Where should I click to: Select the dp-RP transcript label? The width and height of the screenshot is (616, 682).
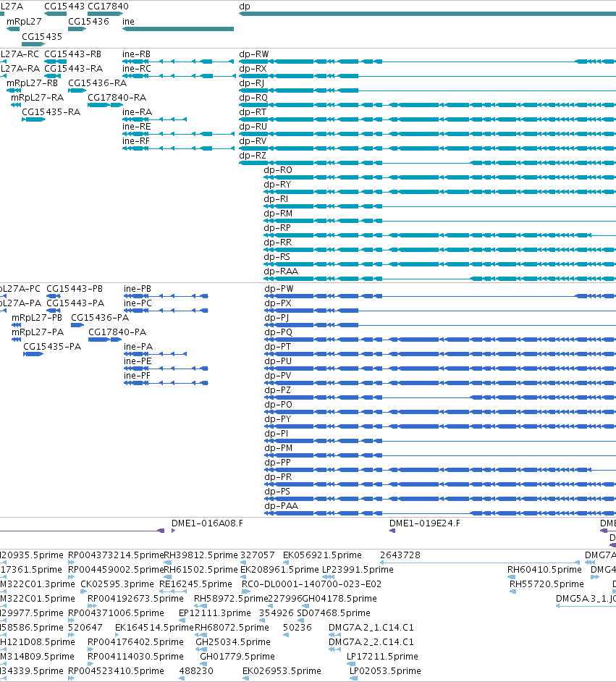[277, 228]
